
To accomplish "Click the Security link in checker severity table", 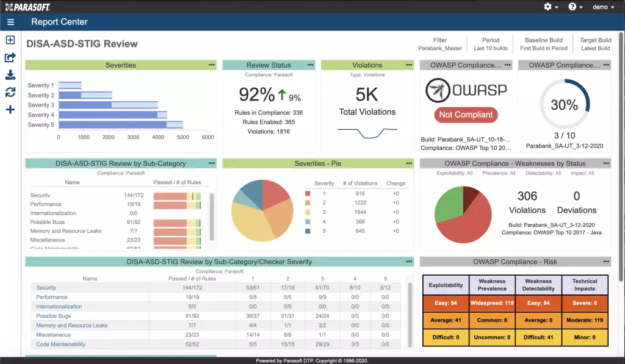I will click(x=46, y=288).
